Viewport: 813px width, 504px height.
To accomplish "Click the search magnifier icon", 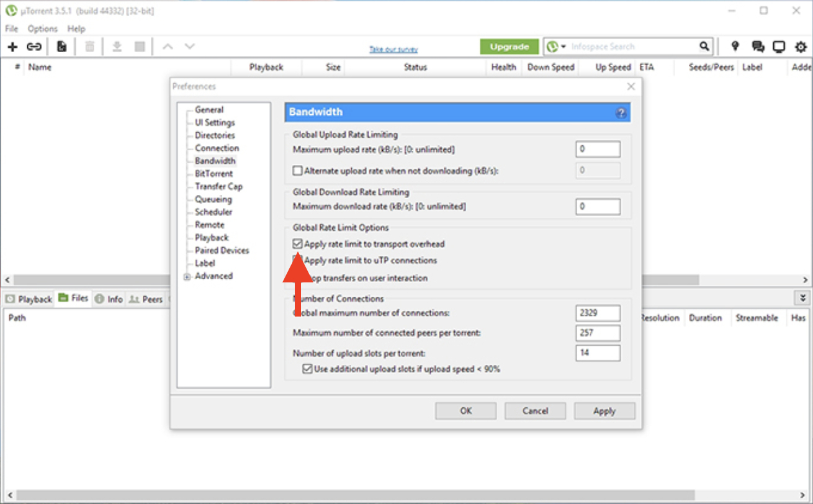I will click(704, 47).
